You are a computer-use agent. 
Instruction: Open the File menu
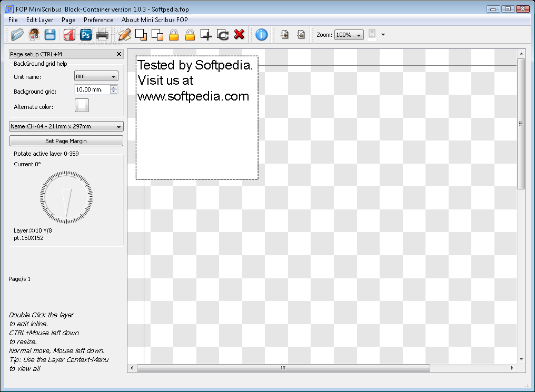click(x=13, y=20)
